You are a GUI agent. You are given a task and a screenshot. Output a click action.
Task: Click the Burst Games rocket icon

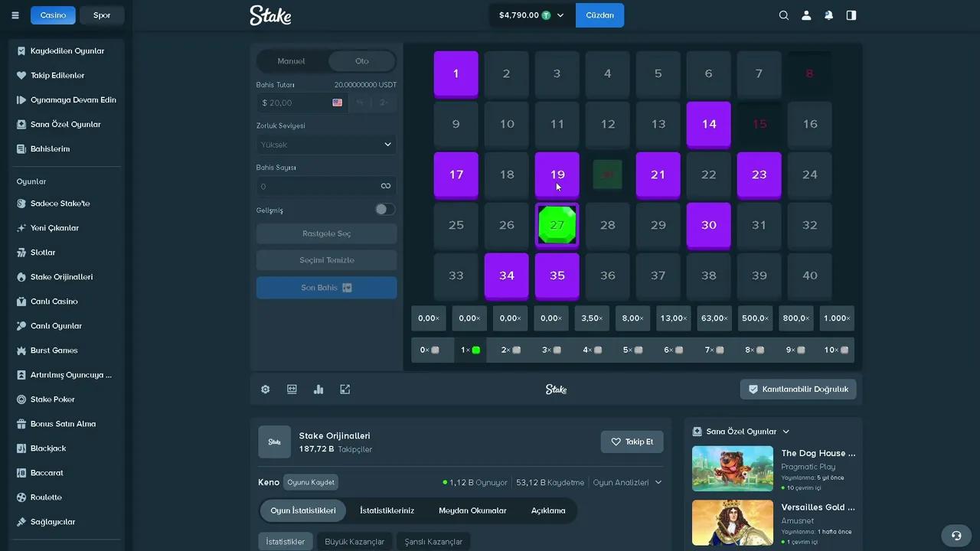point(21,350)
